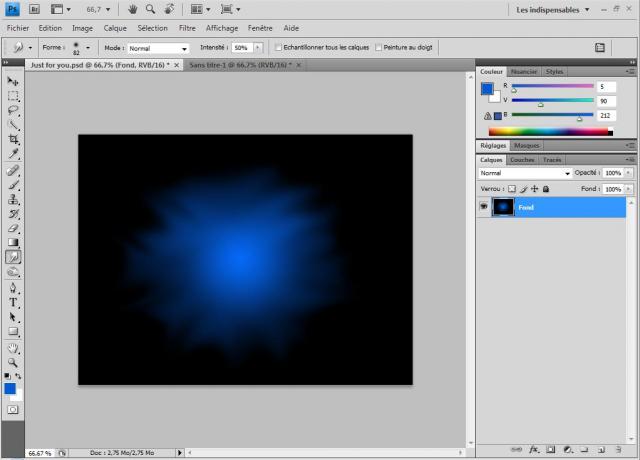
Task: Click the Rotate View tool in application bar
Action: (x=169, y=9)
